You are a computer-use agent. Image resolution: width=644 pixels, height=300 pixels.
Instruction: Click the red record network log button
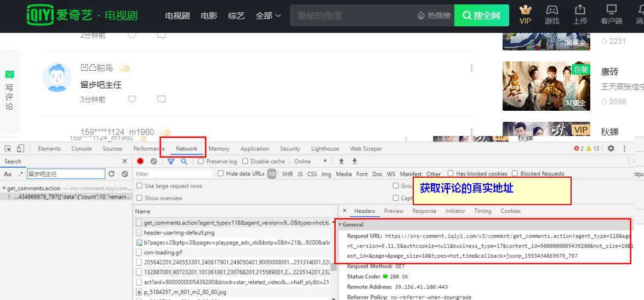pyautogui.click(x=140, y=161)
